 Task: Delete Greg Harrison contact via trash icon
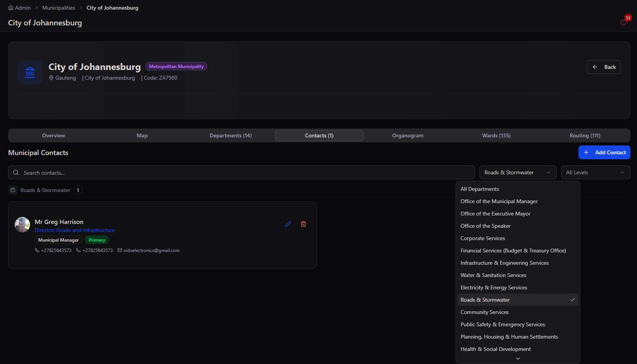click(x=303, y=224)
